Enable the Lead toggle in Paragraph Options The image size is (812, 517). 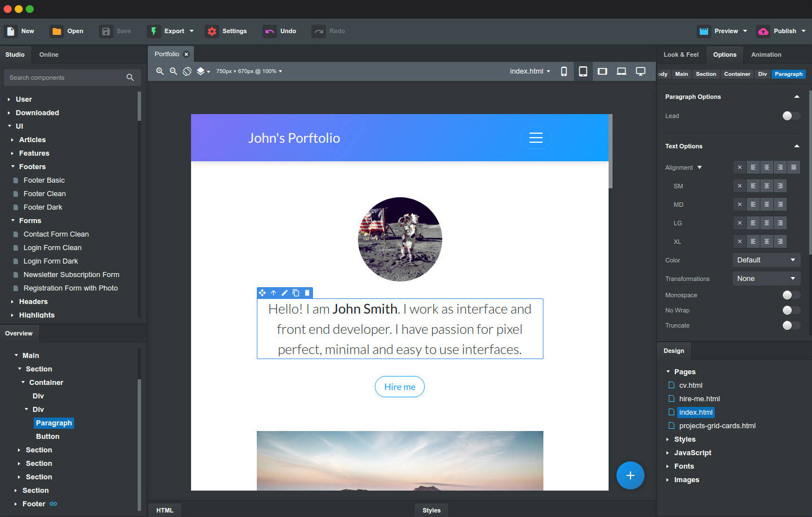pyautogui.click(x=791, y=116)
